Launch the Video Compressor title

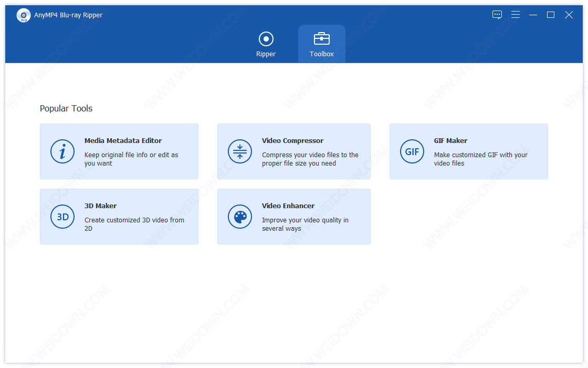coord(292,140)
